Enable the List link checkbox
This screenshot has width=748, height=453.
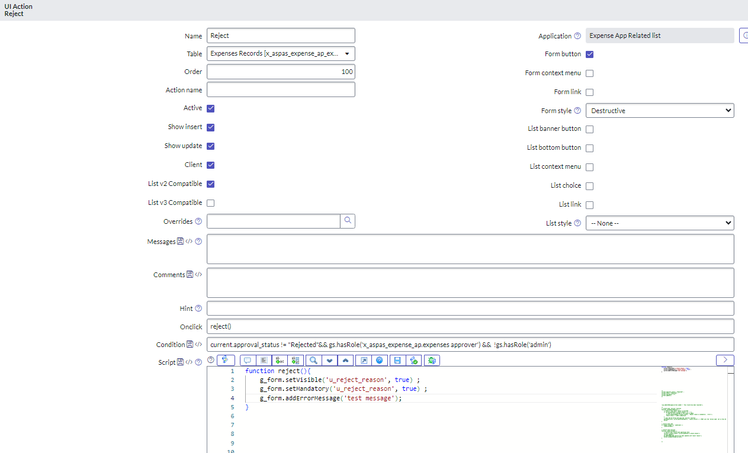coord(590,205)
